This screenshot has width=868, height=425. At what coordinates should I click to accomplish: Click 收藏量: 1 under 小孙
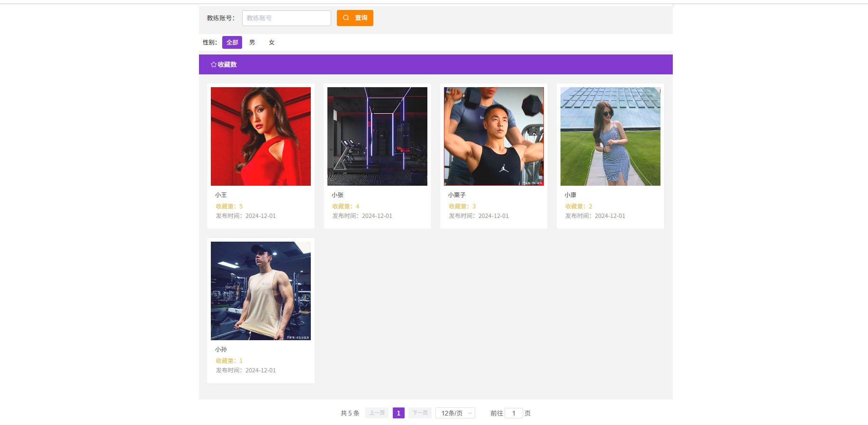(x=229, y=361)
